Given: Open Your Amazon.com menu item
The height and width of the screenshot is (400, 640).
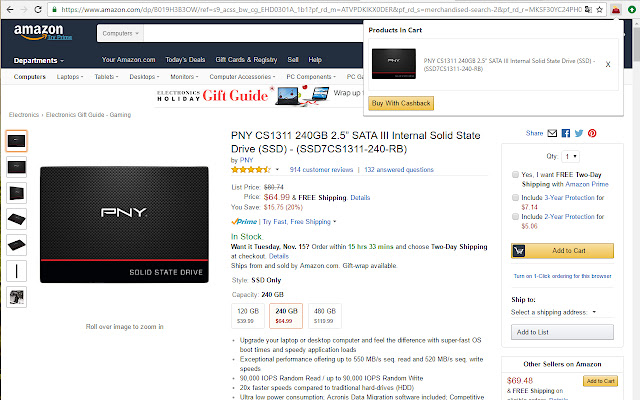Looking at the screenshot, I should click(x=129, y=60).
